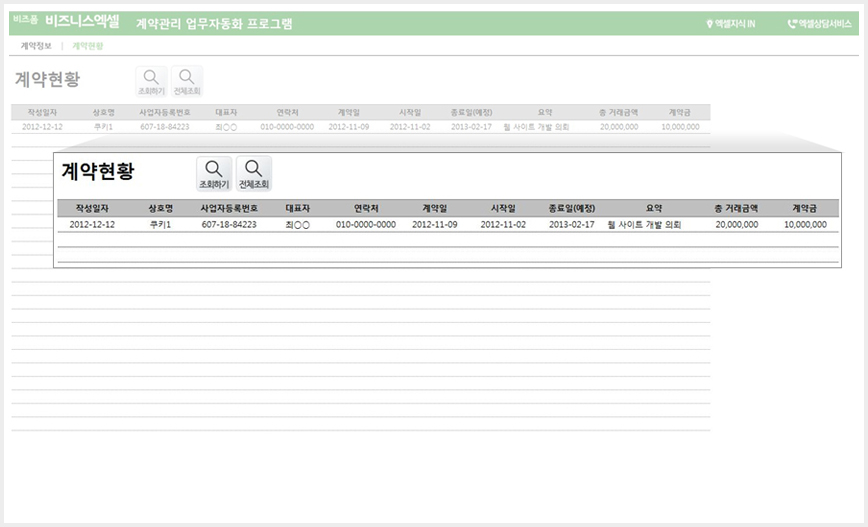Select the 대표자 column header in the callout
The height and width of the screenshot is (527, 868).
[x=297, y=208]
